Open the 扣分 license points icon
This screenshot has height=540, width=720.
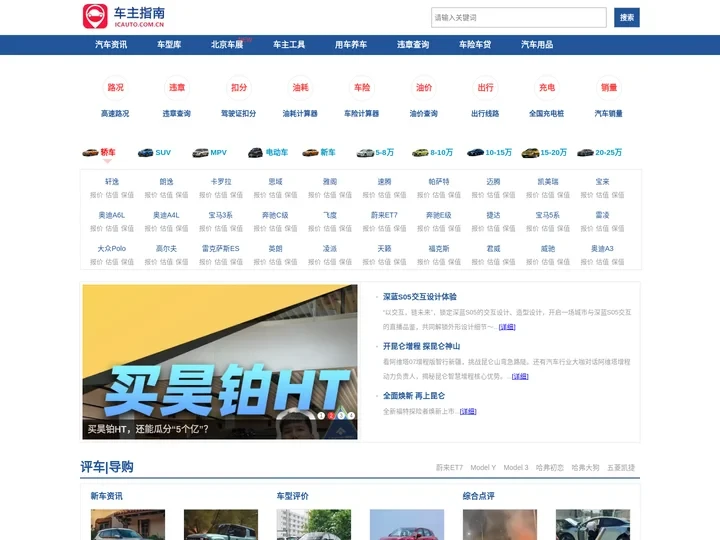pyautogui.click(x=239, y=87)
